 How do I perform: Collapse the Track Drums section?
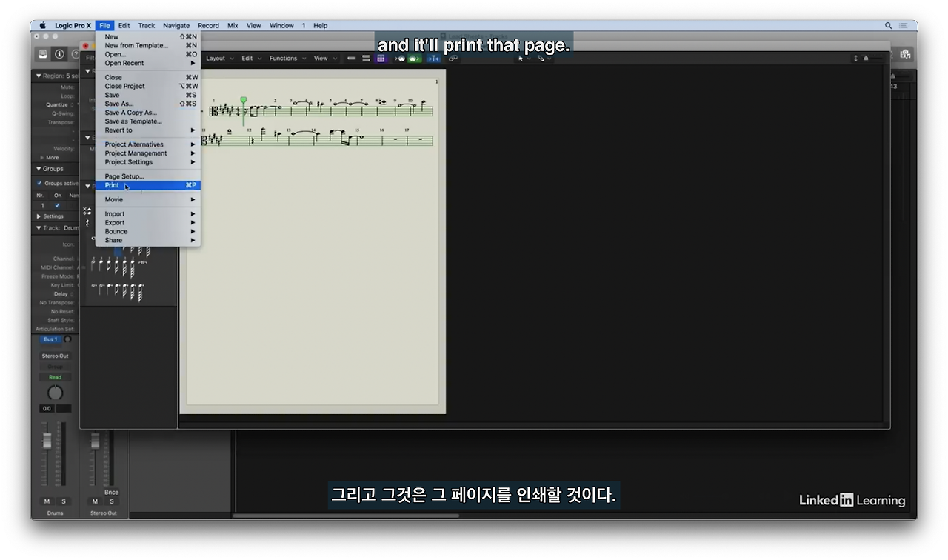39,228
